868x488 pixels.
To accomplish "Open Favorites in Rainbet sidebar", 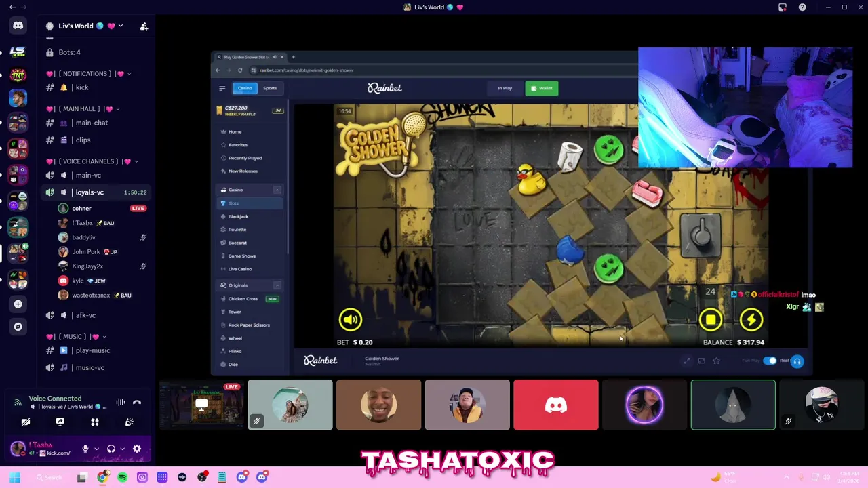I will click(250, 144).
